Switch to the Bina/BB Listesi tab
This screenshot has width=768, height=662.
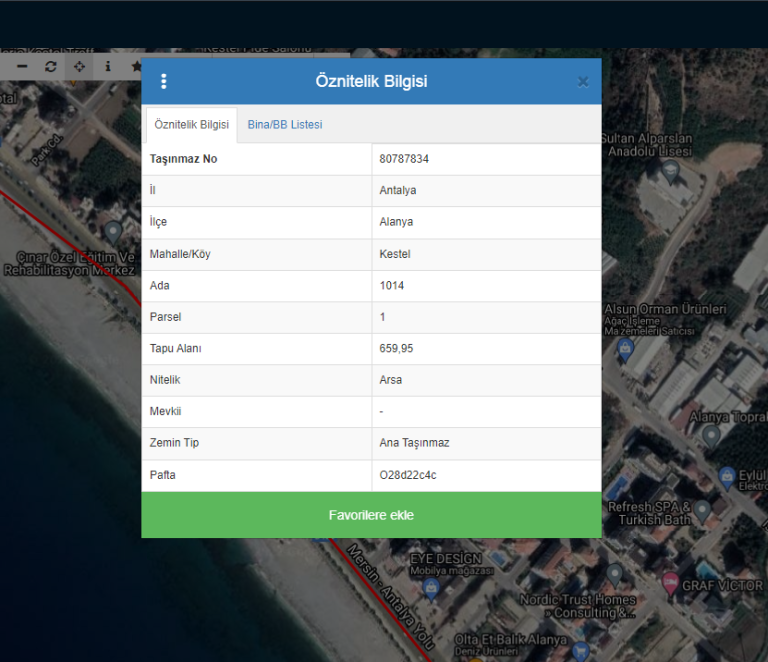(285, 125)
